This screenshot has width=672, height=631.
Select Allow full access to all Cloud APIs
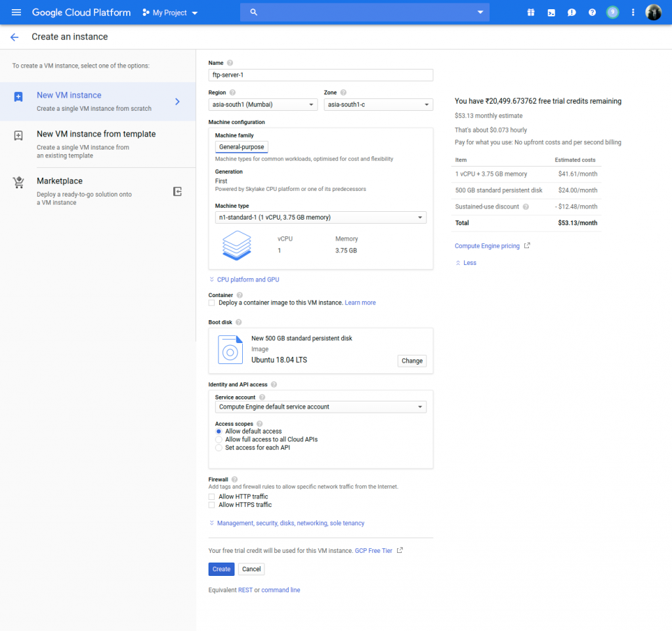(x=219, y=439)
